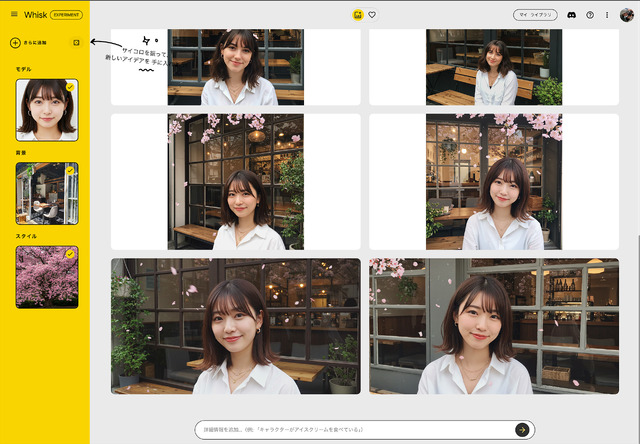The width and height of the screenshot is (640, 444).
Task: Open the wide result with gray window frames
Action: (x=494, y=326)
